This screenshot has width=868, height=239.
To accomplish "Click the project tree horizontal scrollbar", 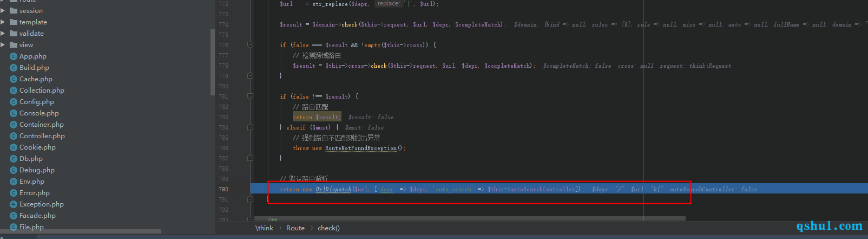I will [81, 231].
